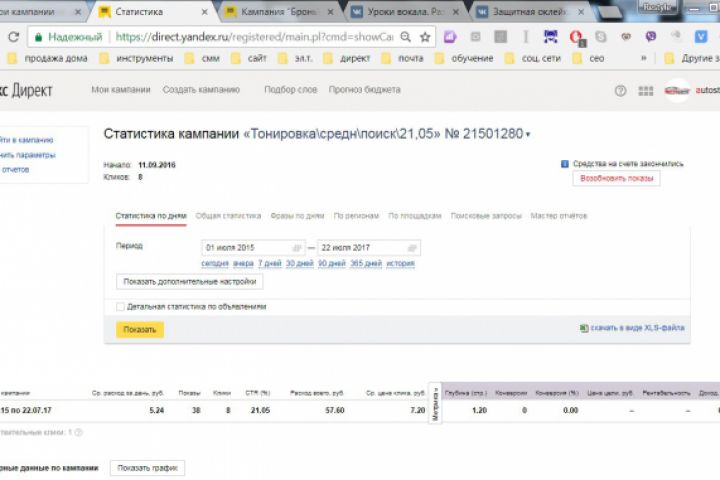Click the end date field '22 июля 2017'

pos(369,248)
